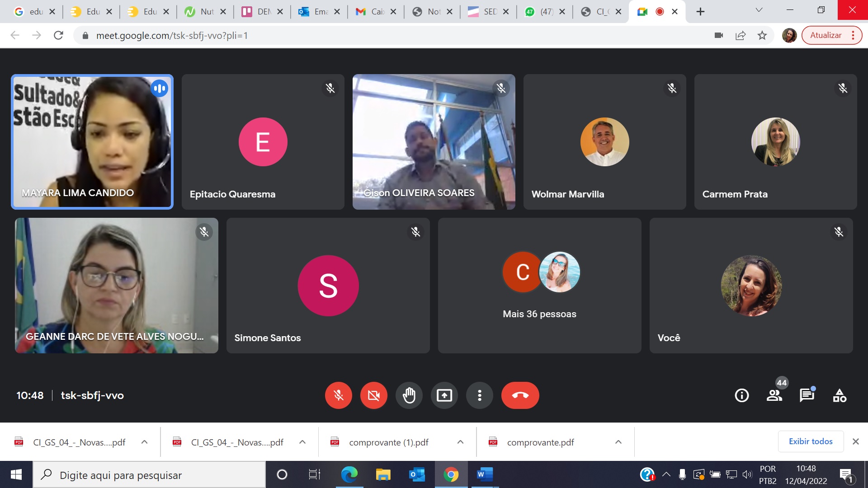Open Word from the taskbar
The width and height of the screenshot is (868, 488).
pos(484,474)
